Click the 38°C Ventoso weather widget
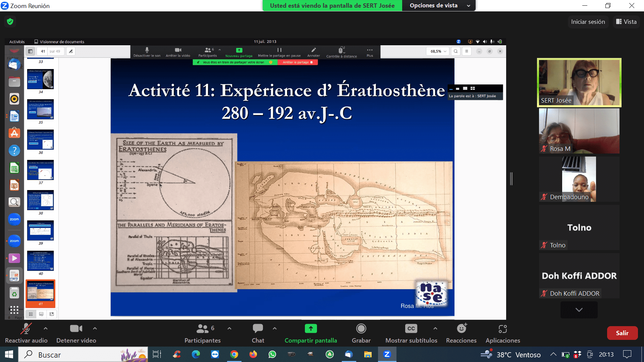The width and height of the screenshot is (644, 362). (x=511, y=354)
